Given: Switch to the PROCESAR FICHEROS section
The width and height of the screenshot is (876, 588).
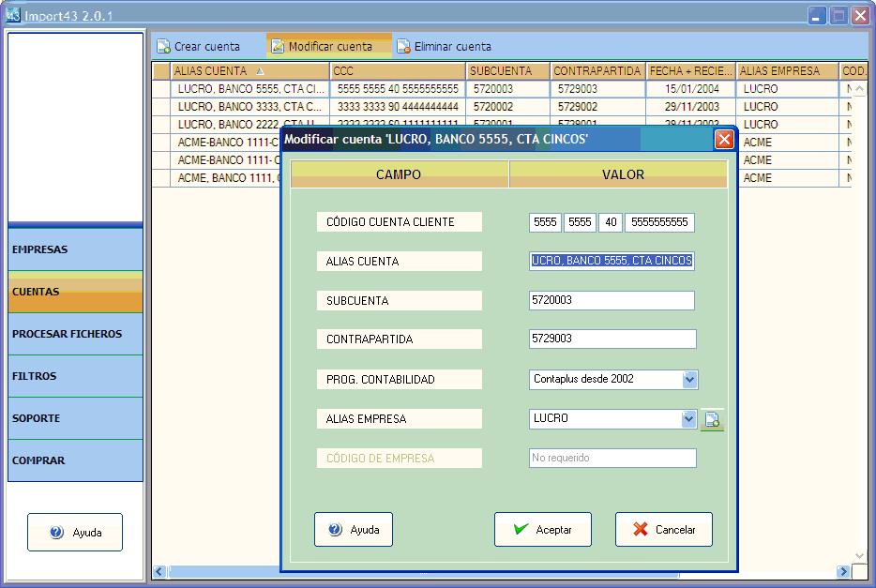Looking at the screenshot, I should [x=75, y=334].
